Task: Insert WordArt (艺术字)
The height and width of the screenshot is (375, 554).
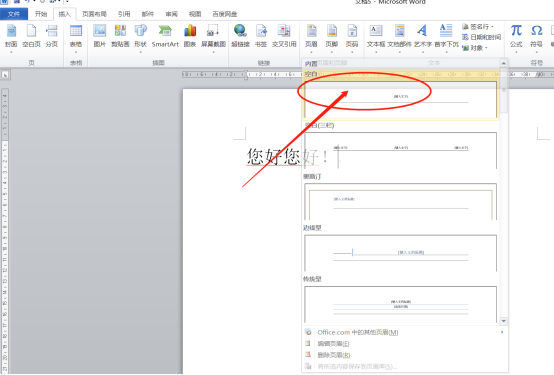Action: (x=423, y=38)
